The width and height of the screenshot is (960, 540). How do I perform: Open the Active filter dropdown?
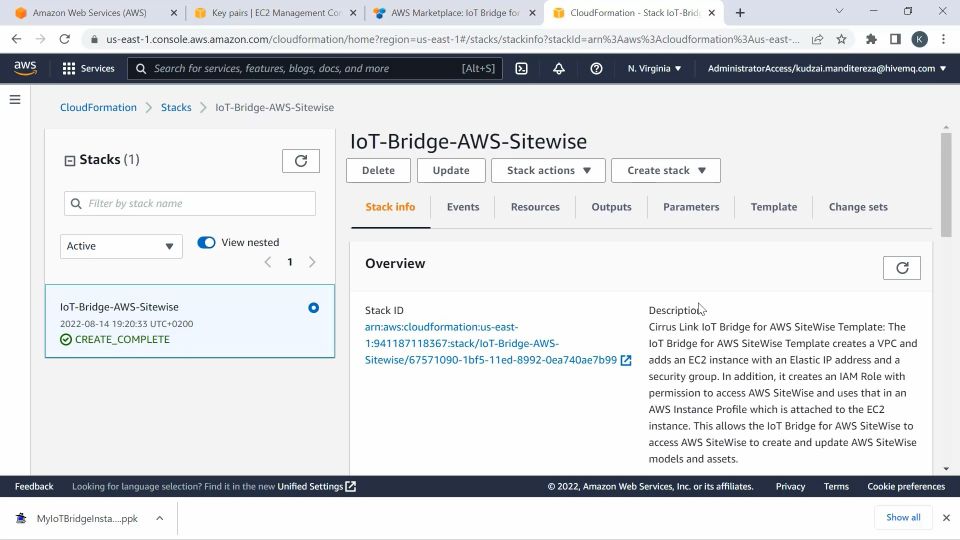click(121, 246)
